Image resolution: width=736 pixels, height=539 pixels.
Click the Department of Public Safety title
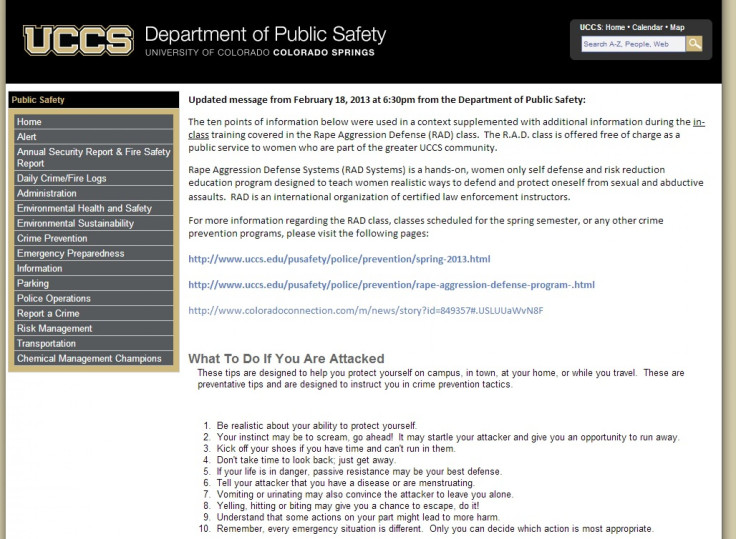265,34
